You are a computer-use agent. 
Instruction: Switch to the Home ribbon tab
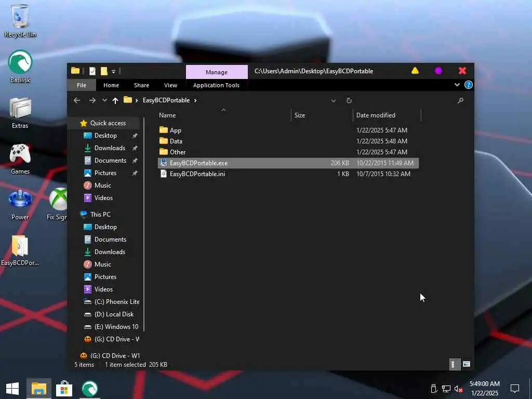pos(111,85)
